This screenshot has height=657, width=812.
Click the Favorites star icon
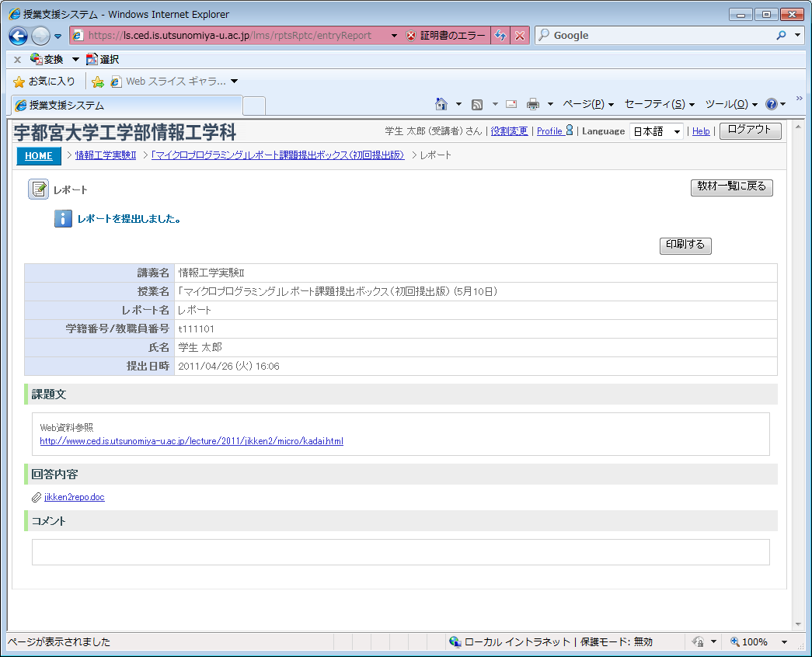(x=19, y=82)
